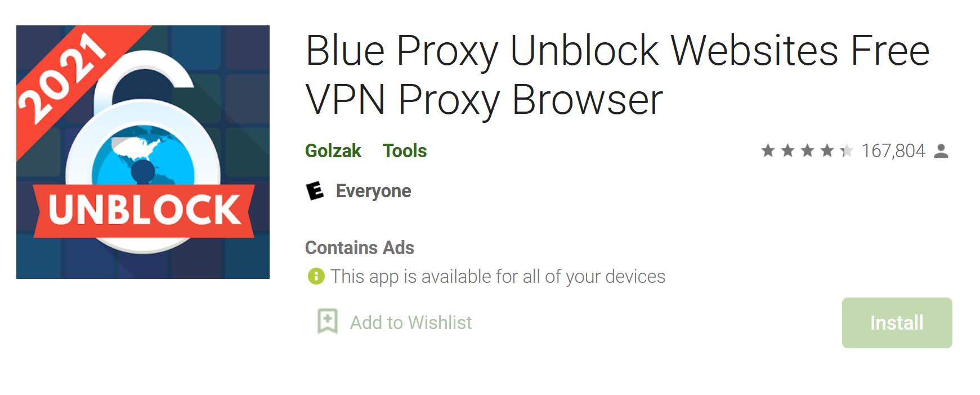Click the device availability message text

(498, 277)
